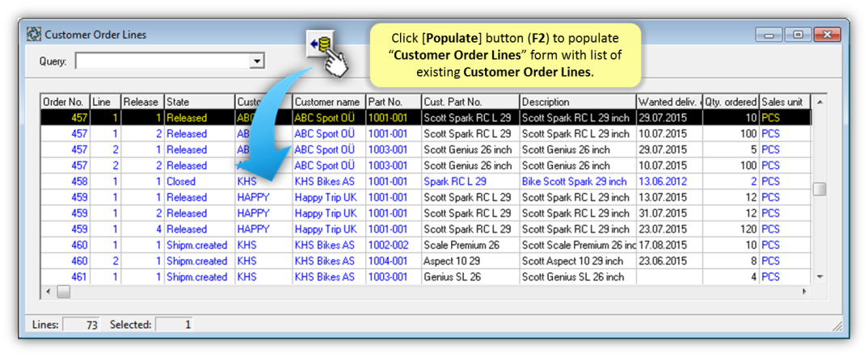
Task: Click the 'Scott Scale Premium 26' description cell
Action: coord(578,245)
